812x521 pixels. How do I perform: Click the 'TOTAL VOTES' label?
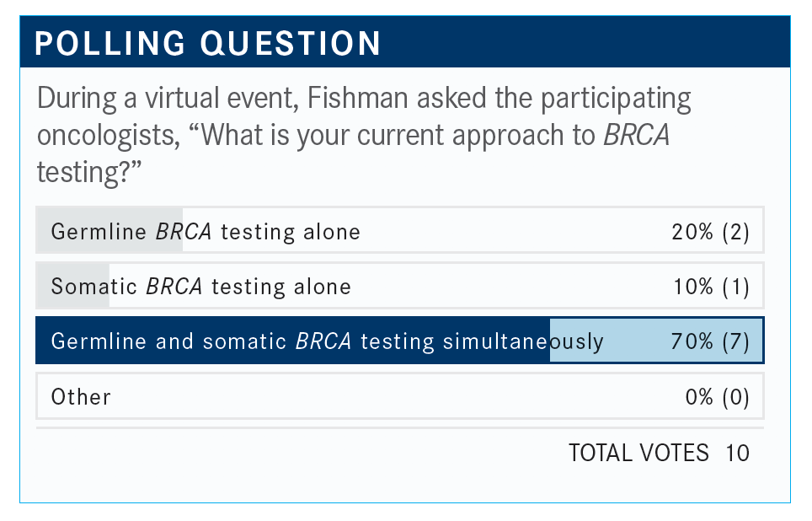638,453
